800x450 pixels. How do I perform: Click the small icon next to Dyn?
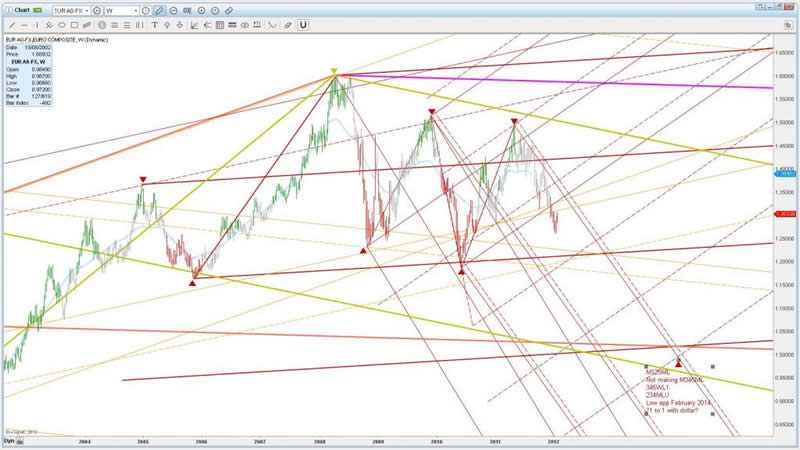(x=20, y=441)
